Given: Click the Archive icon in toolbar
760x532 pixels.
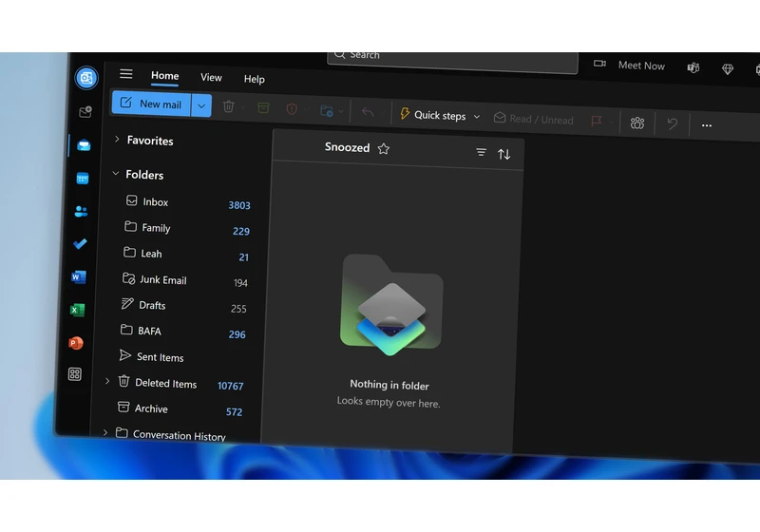Looking at the screenshot, I should click(x=263, y=107).
